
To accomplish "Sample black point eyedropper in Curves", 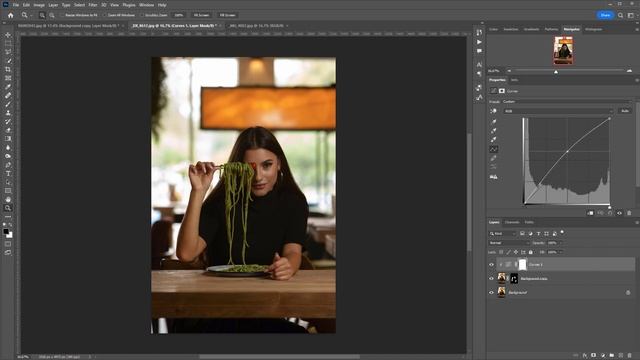I will [x=493, y=122].
